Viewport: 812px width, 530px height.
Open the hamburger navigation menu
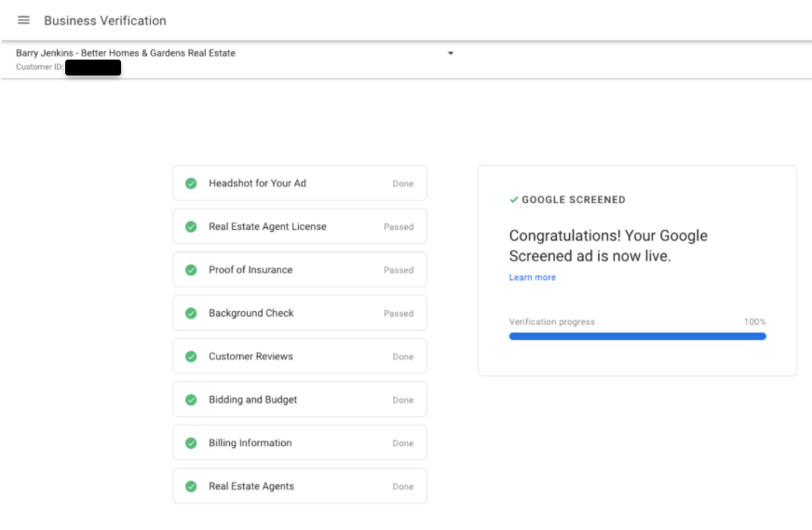[23, 20]
